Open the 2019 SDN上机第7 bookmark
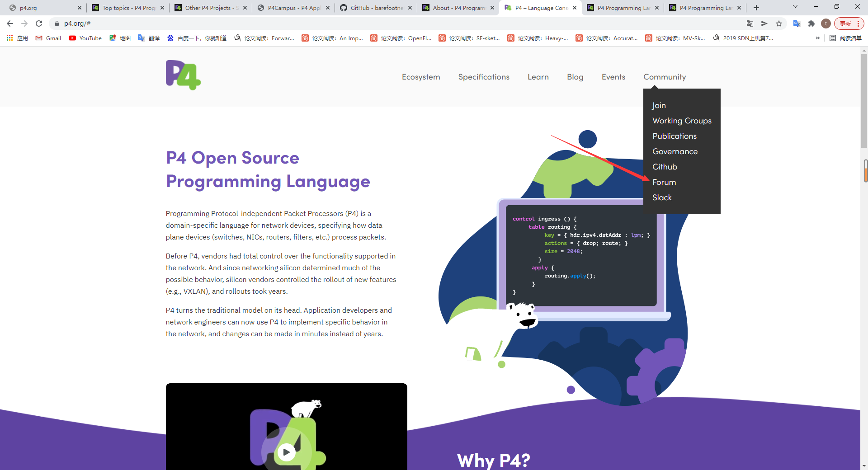868x470 pixels. [x=743, y=38]
